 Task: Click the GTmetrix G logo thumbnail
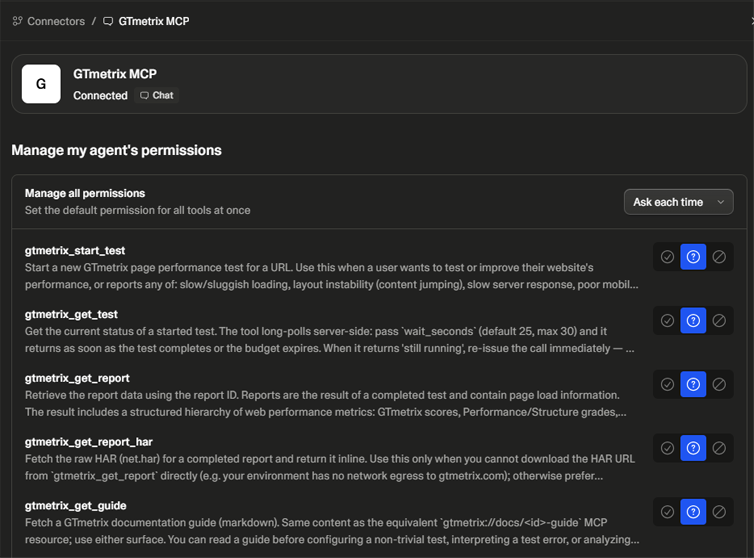[41, 84]
